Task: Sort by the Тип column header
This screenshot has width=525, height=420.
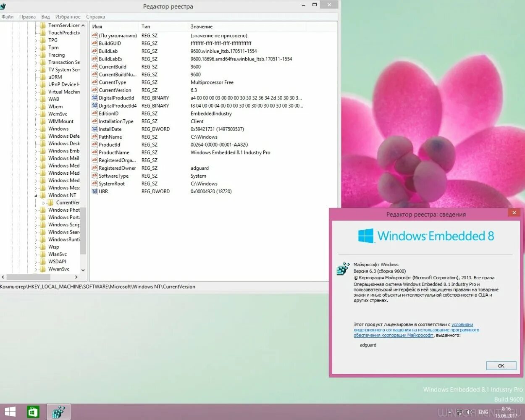Action: pyautogui.click(x=163, y=26)
